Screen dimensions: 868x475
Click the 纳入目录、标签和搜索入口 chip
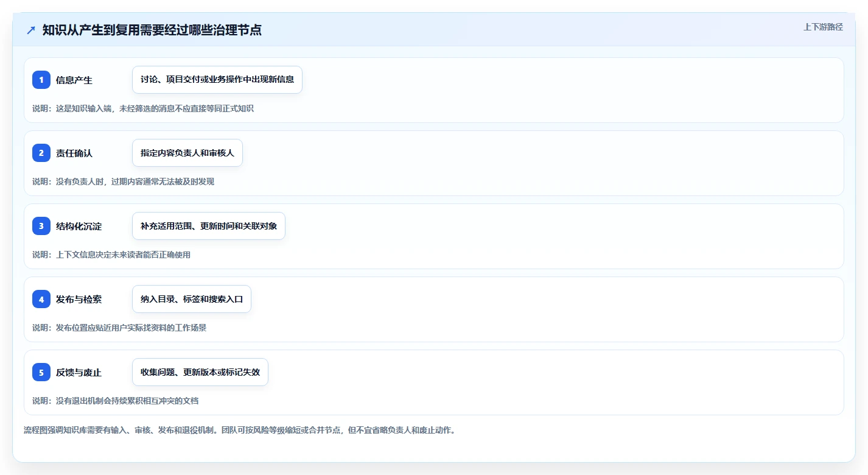pyautogui.click(x=192, y=299)
